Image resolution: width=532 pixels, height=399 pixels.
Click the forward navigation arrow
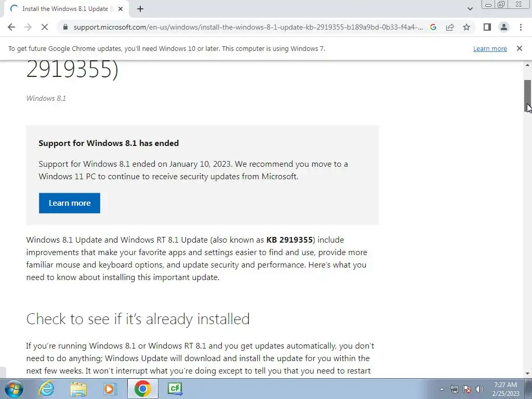coord(28,27)
